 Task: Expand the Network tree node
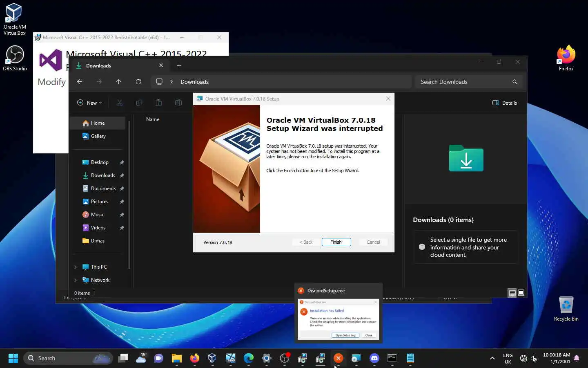point(76,280)
